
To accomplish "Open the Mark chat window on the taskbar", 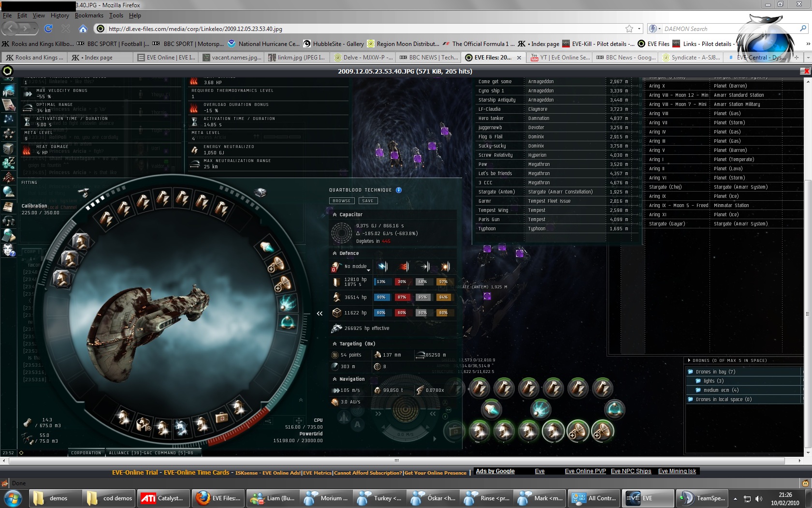I will [x=540, y=498].
